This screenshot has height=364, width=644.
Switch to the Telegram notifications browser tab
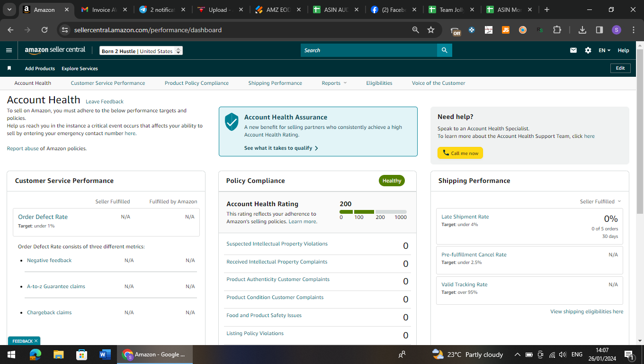pos(161,9)
